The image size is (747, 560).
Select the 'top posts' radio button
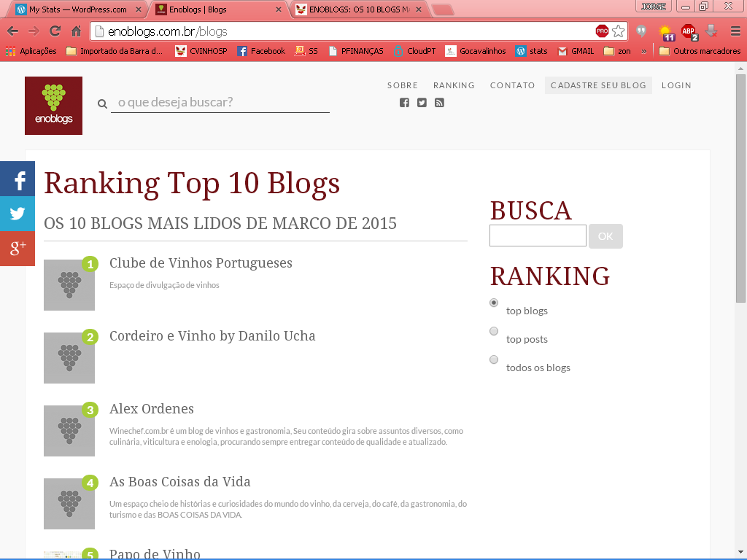point(494,331)
